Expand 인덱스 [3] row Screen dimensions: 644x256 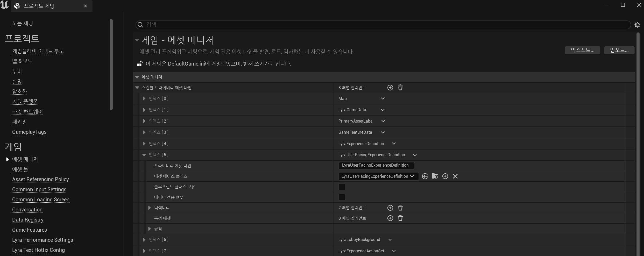pyautogui.click(x=144, y=132)
